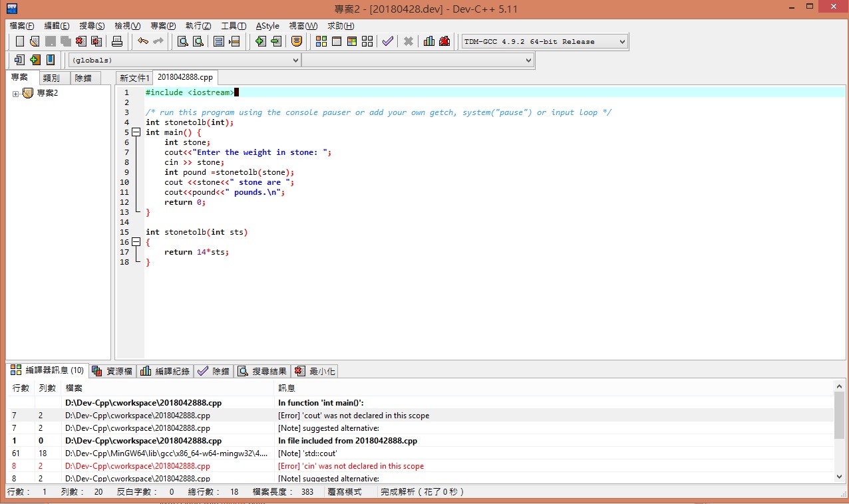Click the Find magnifier toolbar icon
The image size is (849, 504).
(182, 41)
